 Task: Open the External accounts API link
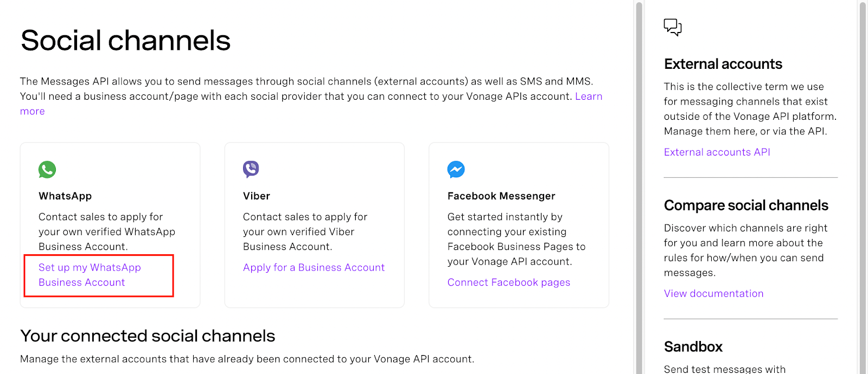click(x=717, y=152)
